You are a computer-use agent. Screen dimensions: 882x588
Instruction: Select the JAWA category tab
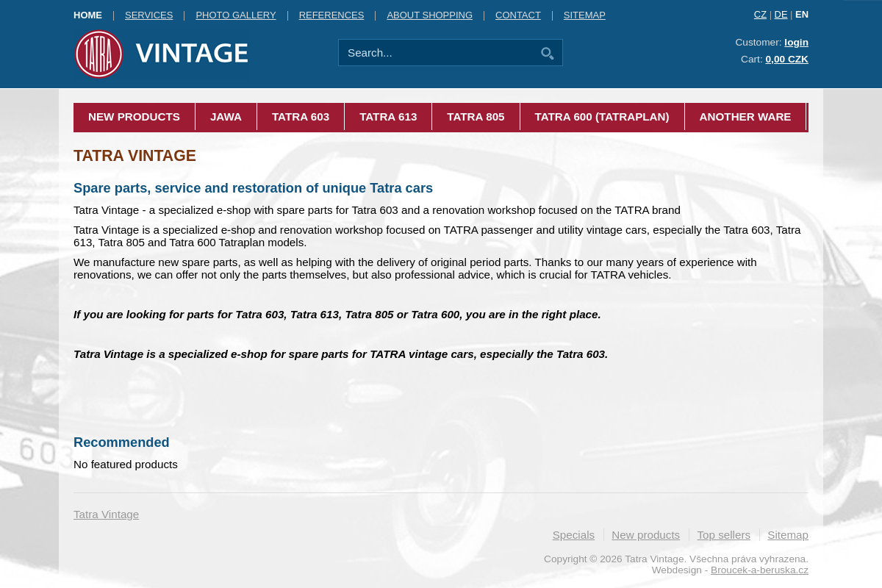226,117
